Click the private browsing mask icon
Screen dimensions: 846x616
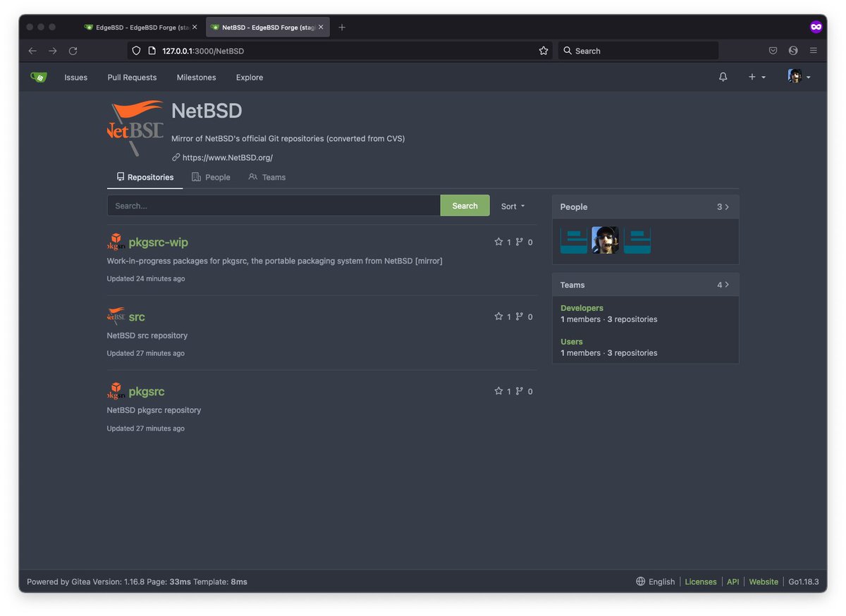(x=816, y=27)
